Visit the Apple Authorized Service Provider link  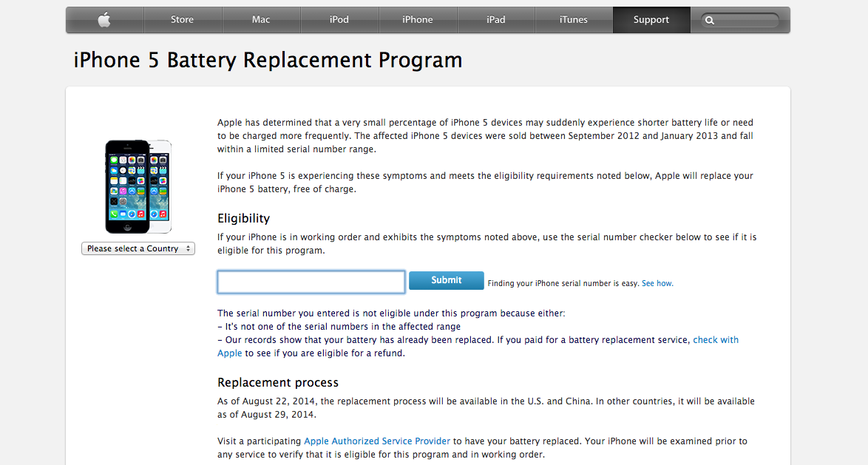377,441
